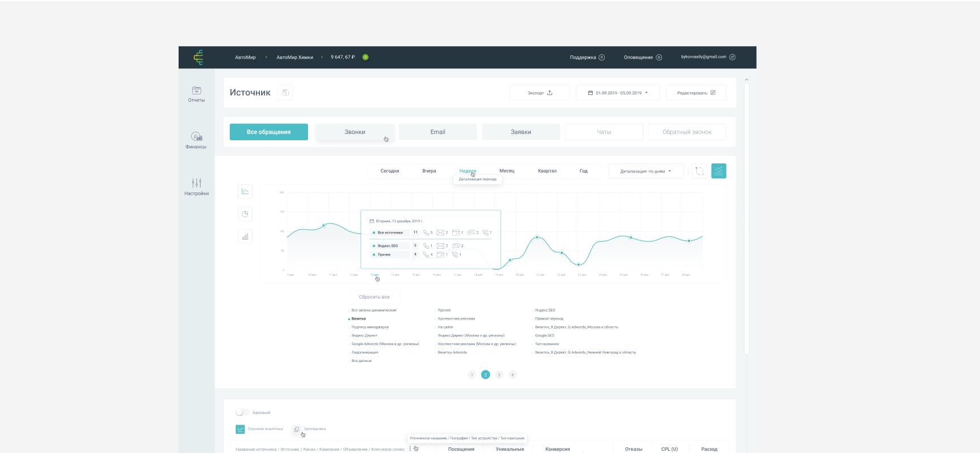Click the upload icon on Экспорт

[549, 93]
